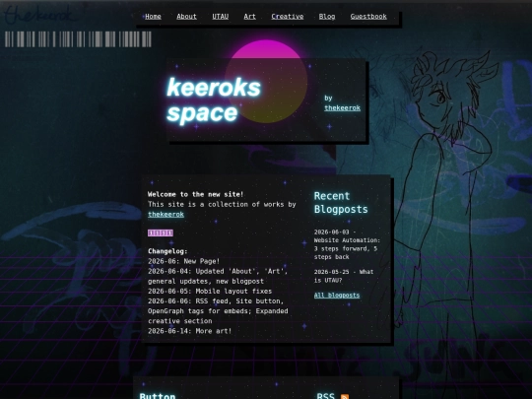Open the Website Automation blogpost entry
Image resolution: width=532 pixels, height=399 pixels.
tap(347, 244)
